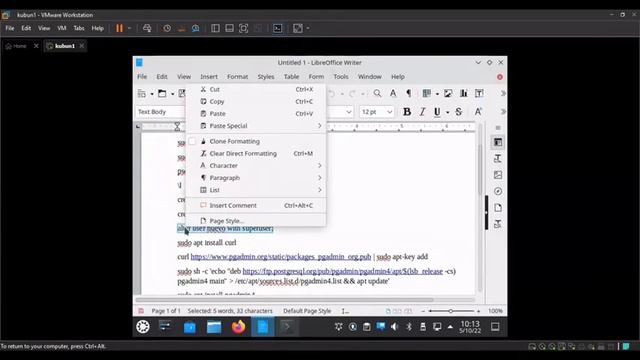Toggle the document save status indicator
Screen dimensions: 640x360
[141, 311]
